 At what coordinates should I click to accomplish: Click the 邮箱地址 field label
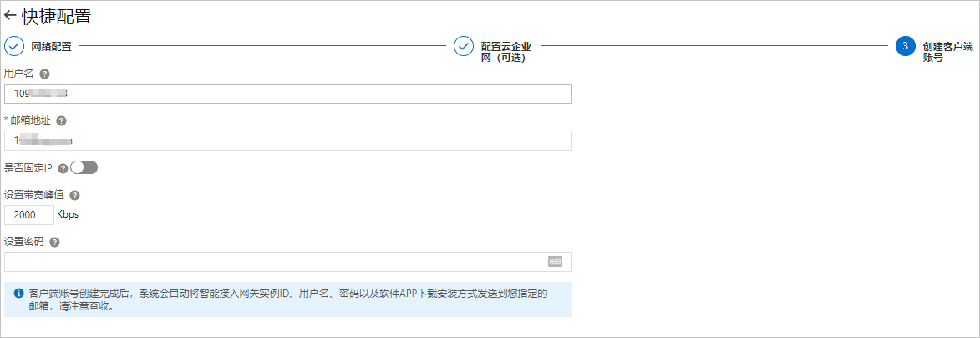31,120
